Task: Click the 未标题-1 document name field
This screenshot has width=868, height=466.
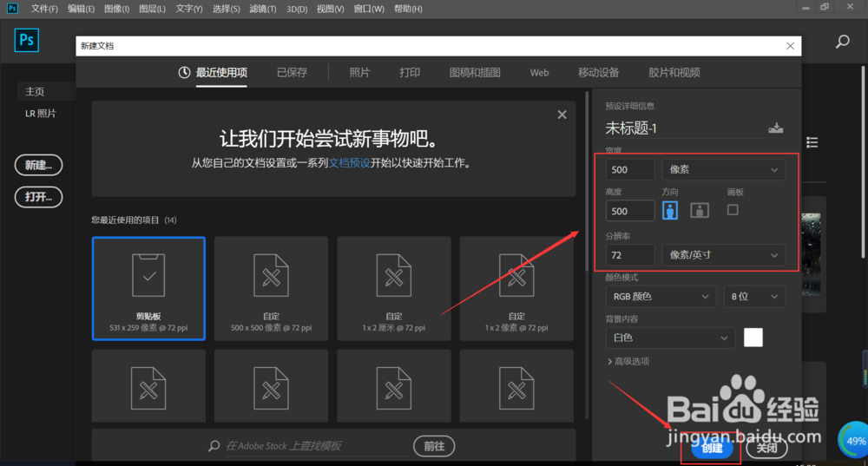Action: (x=684, y=128)
